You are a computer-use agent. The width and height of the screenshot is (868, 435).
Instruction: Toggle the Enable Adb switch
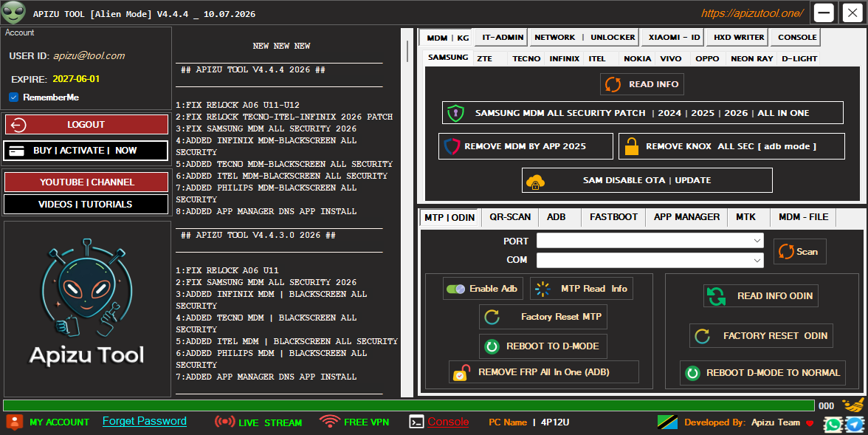[455, 289]
